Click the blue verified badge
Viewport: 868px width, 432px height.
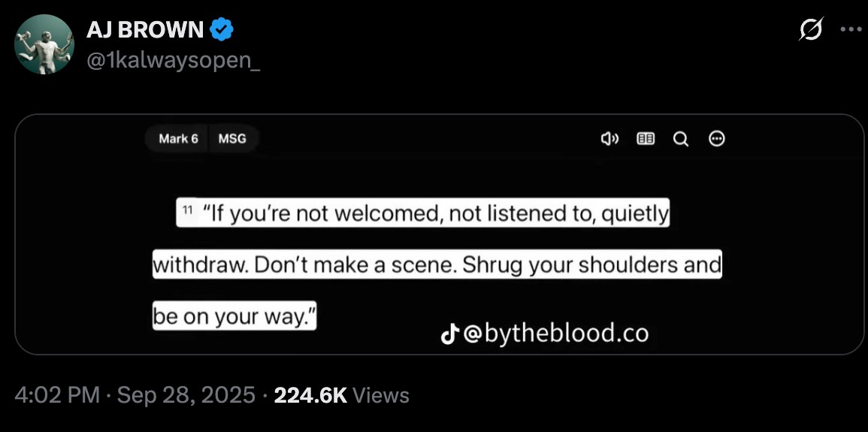[222, 29]
